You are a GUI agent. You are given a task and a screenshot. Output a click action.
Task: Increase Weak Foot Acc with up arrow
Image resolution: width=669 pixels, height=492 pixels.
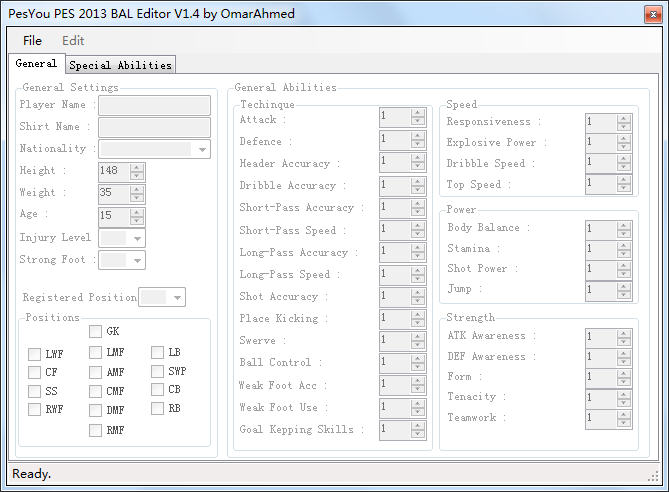418,381
